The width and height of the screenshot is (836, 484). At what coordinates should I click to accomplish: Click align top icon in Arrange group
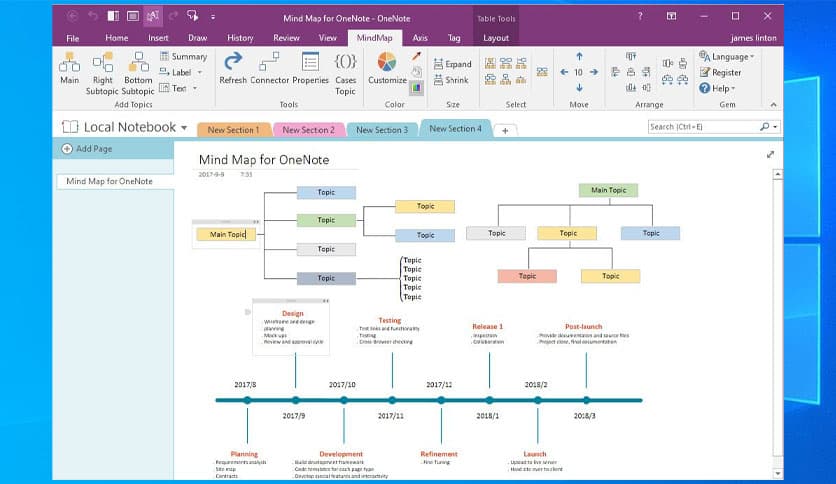coord(631,56)
